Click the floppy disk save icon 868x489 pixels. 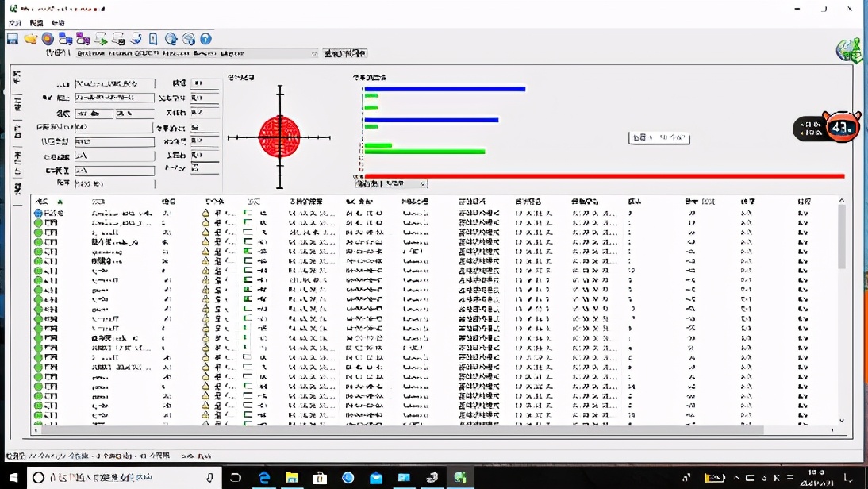(x=13, y=39)
